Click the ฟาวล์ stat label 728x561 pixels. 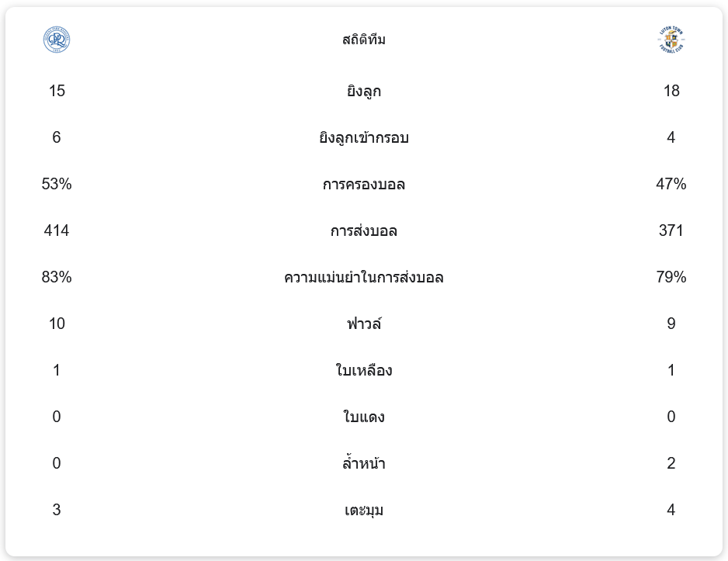[364, 324]
